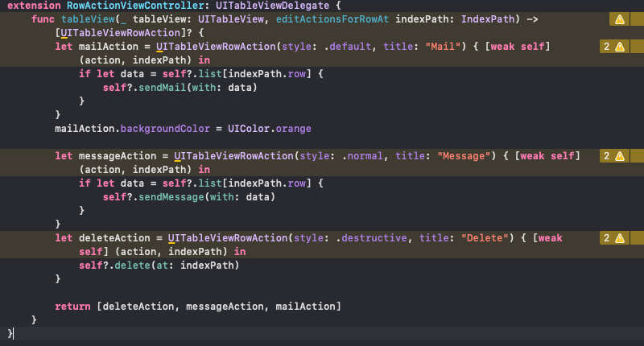Click the warning icon on the func tableView line
644x346 pixels.
(619, 19)
